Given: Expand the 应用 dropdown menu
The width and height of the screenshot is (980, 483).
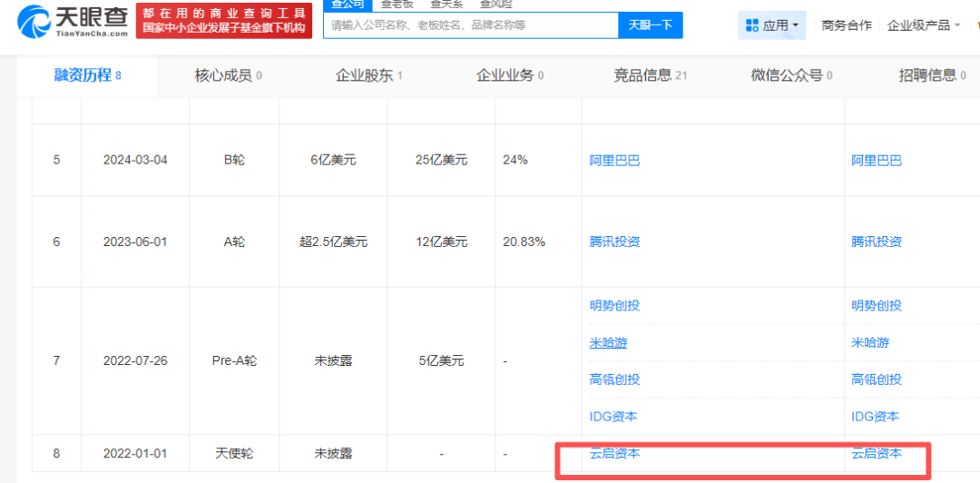Looking at the screenshot, I should coord(795,25).
